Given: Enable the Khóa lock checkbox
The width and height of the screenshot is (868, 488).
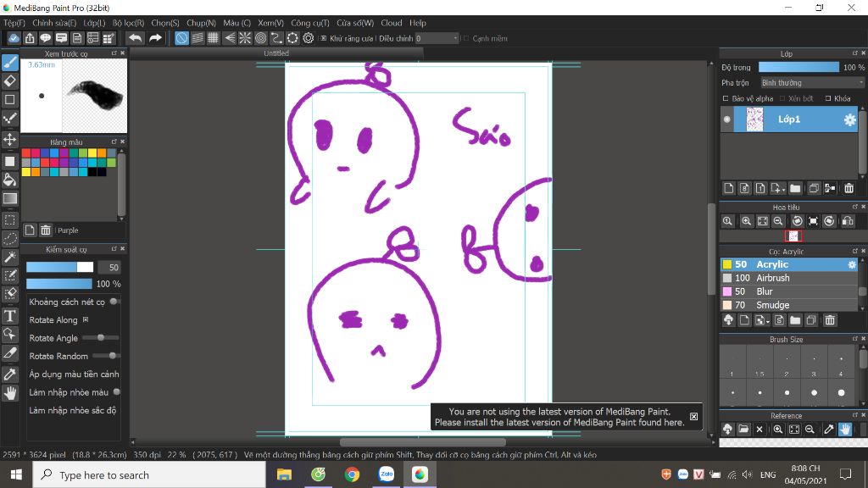Looking at the screenshot, I should click(828, 98).
